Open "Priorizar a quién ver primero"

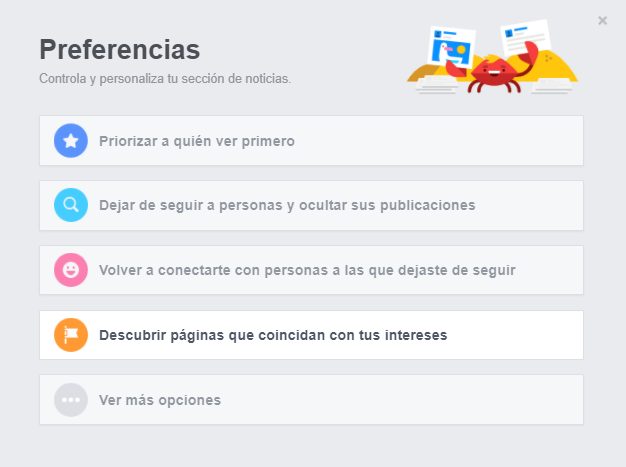pos(197,141)
